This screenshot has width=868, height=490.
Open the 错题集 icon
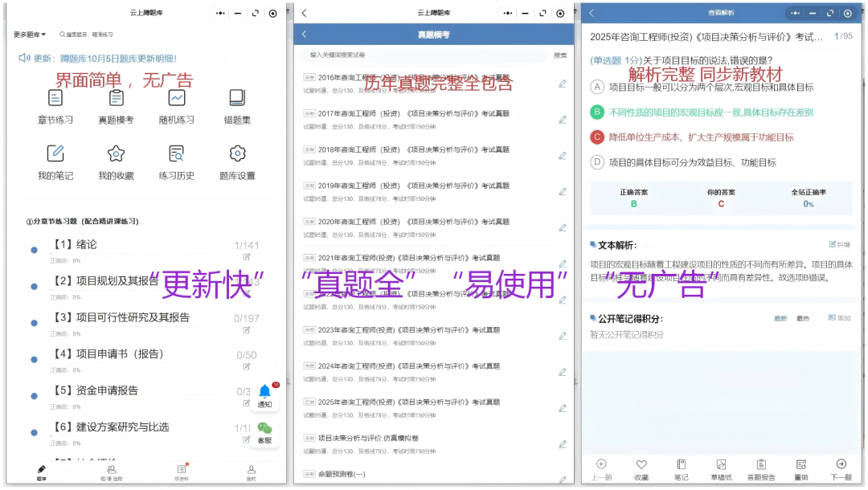[x=236, y=97]
